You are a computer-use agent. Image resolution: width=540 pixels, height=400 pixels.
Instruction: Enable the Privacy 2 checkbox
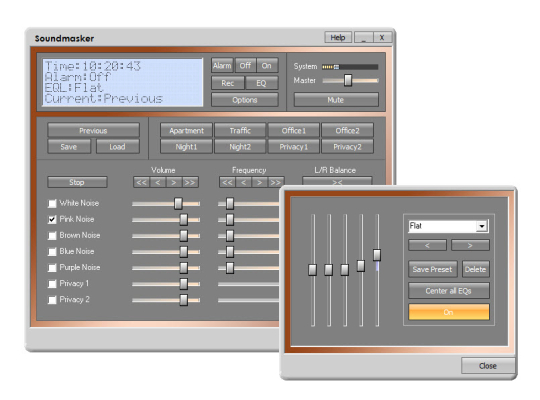(x=52, y=300)
